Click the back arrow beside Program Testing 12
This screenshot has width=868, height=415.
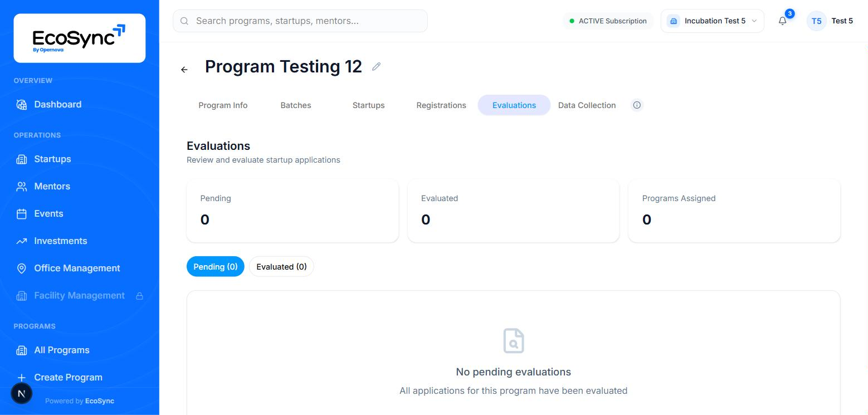click(x=184, y=70)
